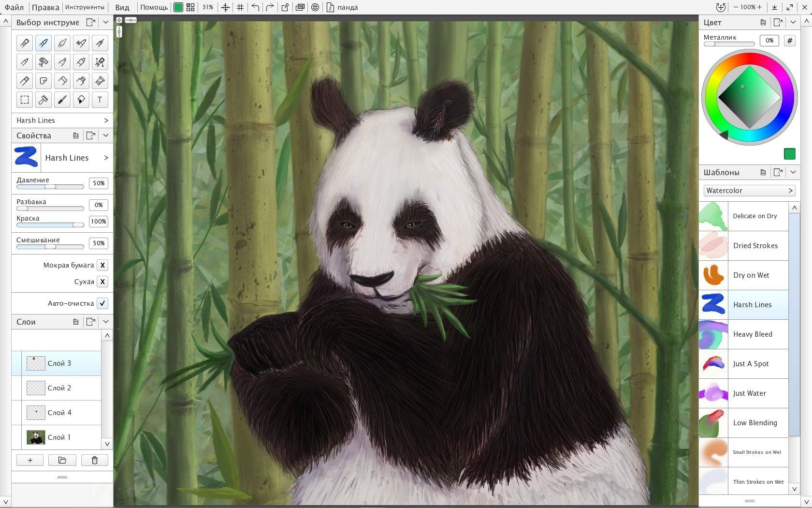812x508 pixels.
Task: Toggle the Сухая X box
Action: 102,282
